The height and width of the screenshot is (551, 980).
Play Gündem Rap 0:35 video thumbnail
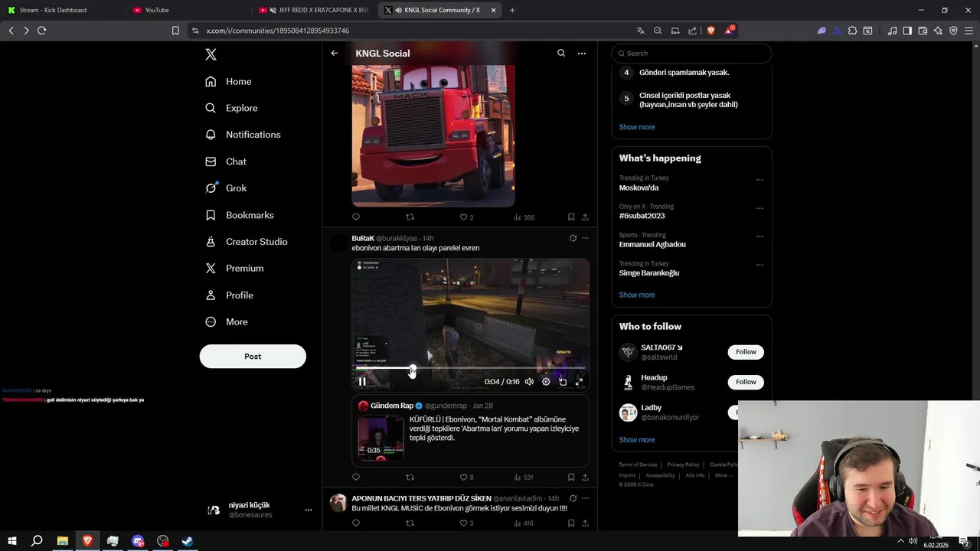tap(381, 438)
